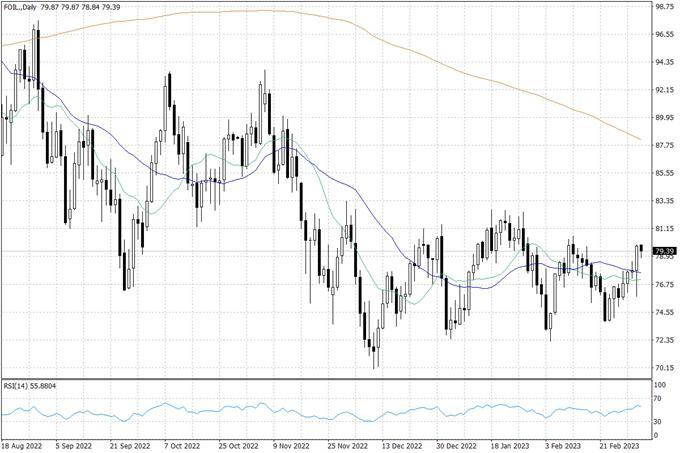Click the latest candlestick on the chart
The image size is (680, 453).
click(641, 250)
